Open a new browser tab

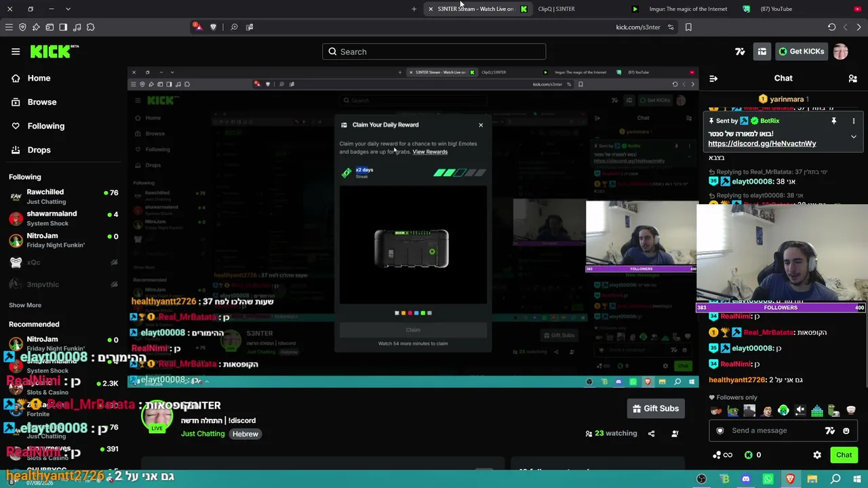coord(414,9)
